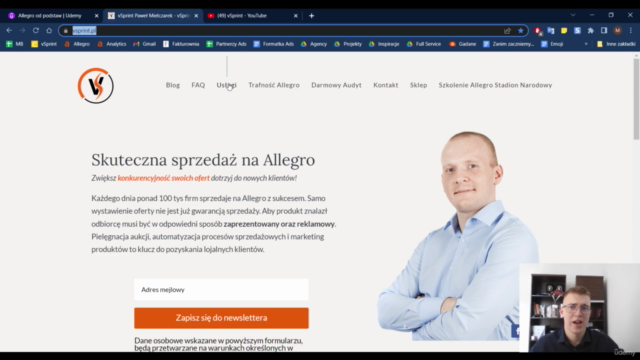Open the Inspiracje bookmark
Image resolution: width=640 pixels, height=360 pixels.
[384, 44]
